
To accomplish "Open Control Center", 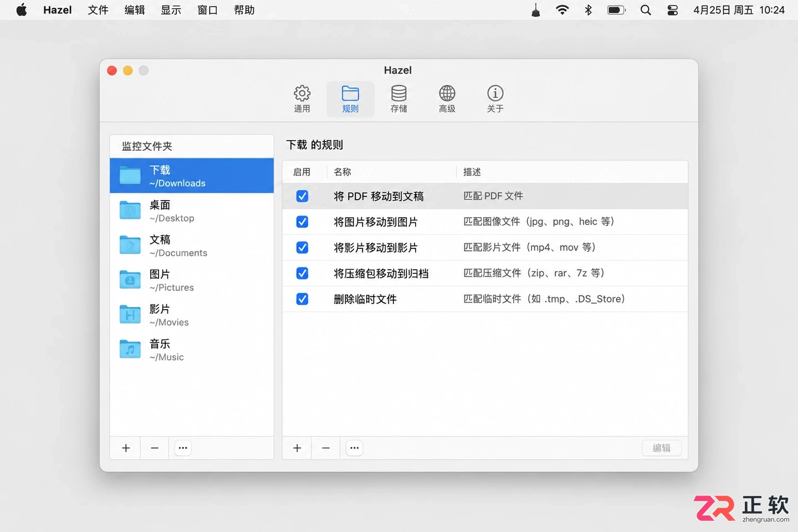I will coord(672,10).
